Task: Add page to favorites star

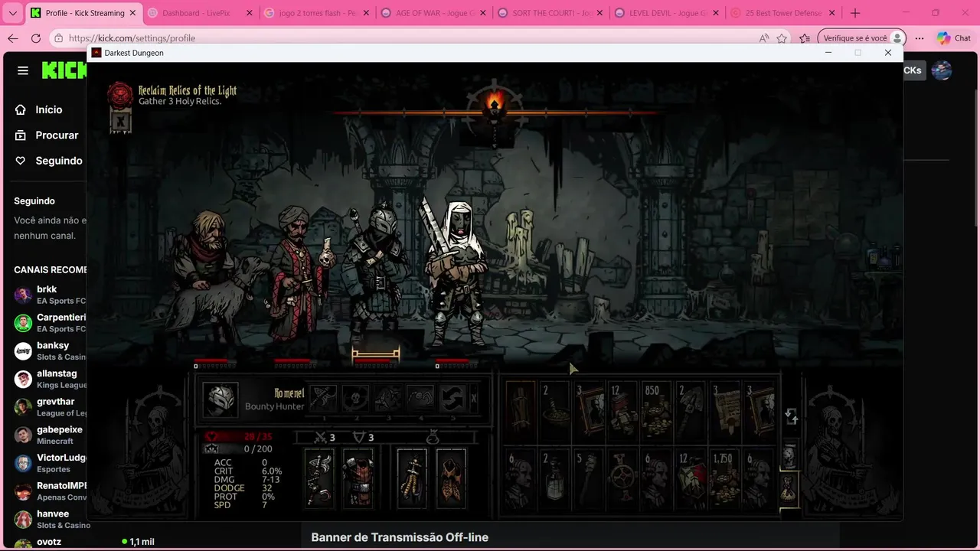Action: 782,38
